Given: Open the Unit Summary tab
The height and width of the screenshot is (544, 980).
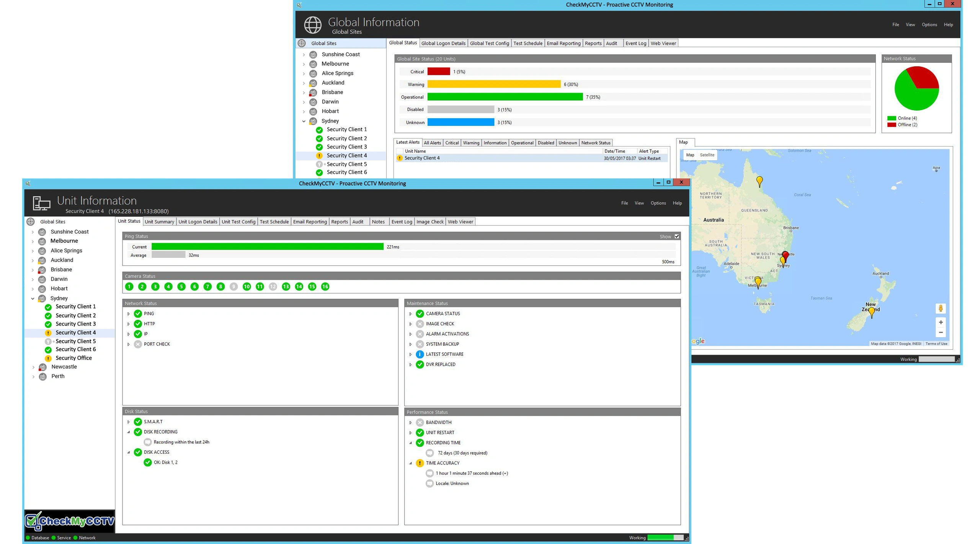Looking at the screenshot, I should 159,222.
